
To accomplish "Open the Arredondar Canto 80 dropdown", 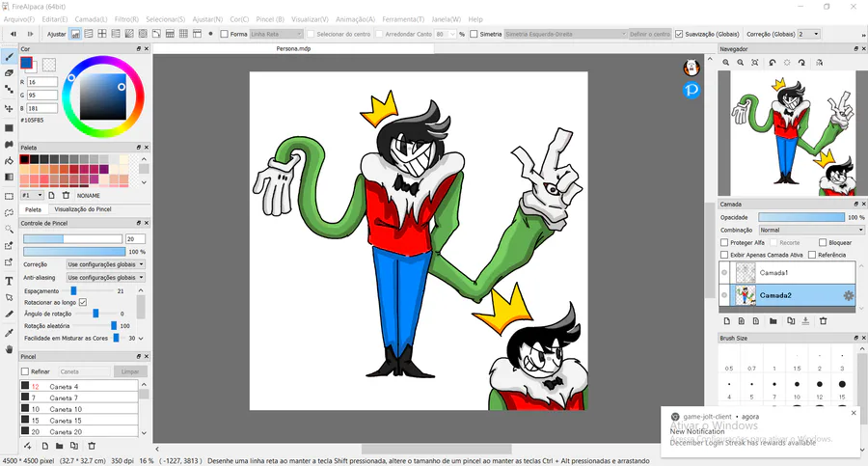I will (445, 34).
